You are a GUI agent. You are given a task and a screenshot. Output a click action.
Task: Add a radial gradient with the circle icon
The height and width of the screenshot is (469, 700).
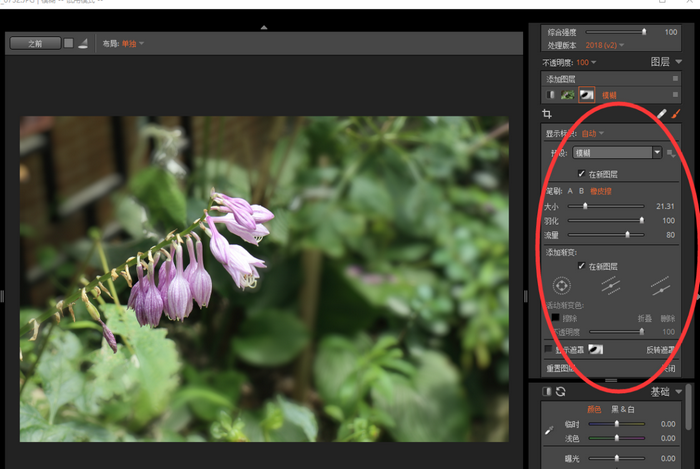coord(562,286)
